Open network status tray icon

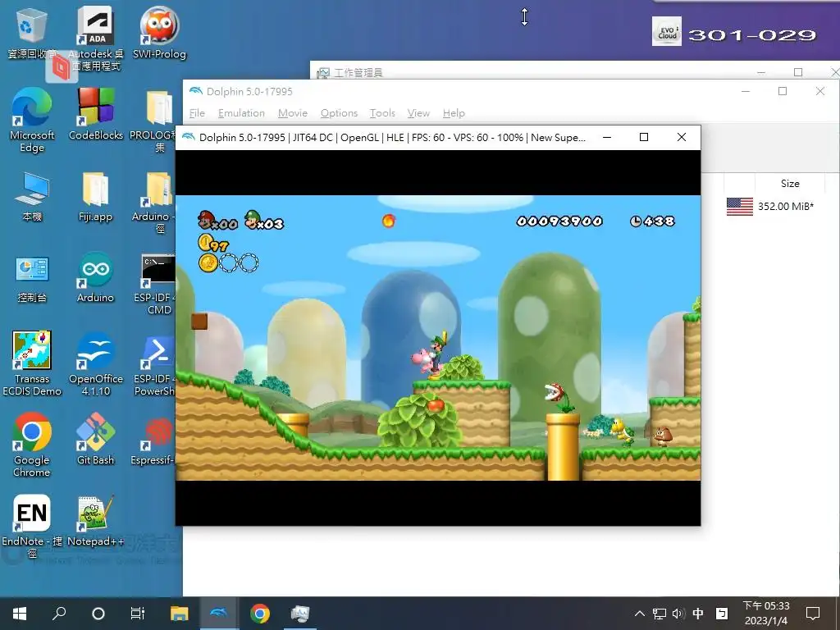pyautogui.click(x=659, y=614)
